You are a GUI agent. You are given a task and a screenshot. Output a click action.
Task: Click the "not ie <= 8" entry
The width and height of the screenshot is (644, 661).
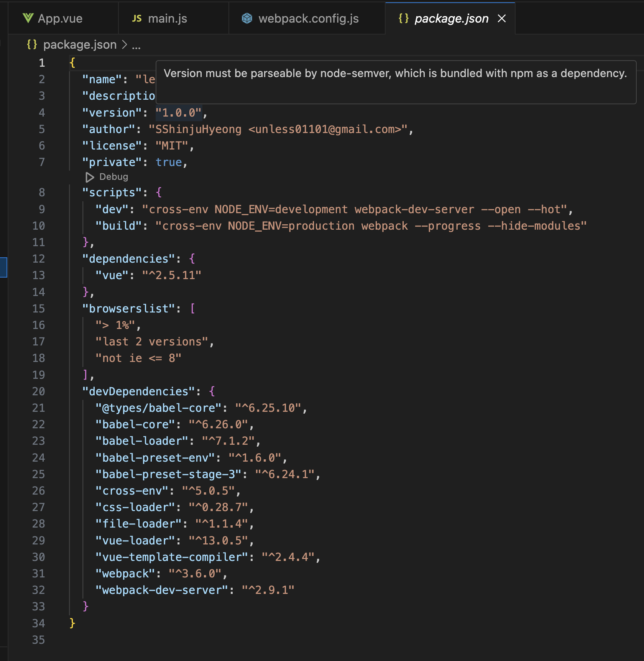[138, 358]
